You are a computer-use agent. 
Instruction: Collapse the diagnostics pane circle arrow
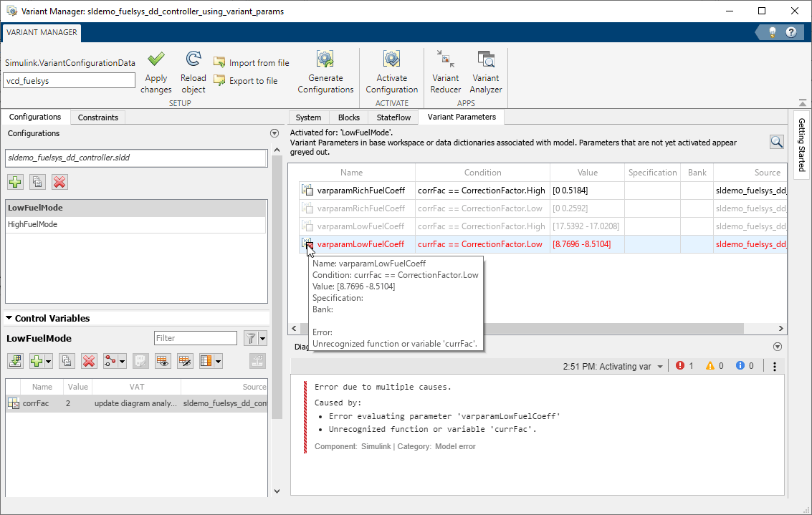tap(778, 347)
